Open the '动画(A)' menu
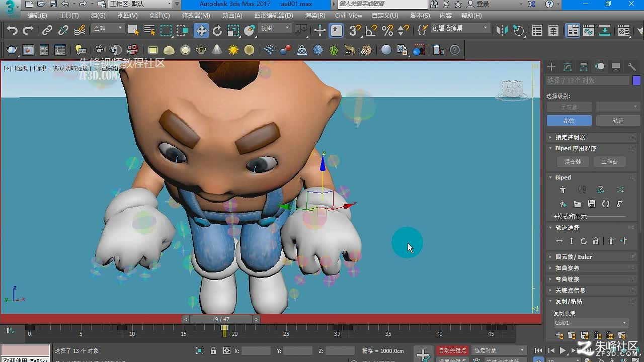 232,16
